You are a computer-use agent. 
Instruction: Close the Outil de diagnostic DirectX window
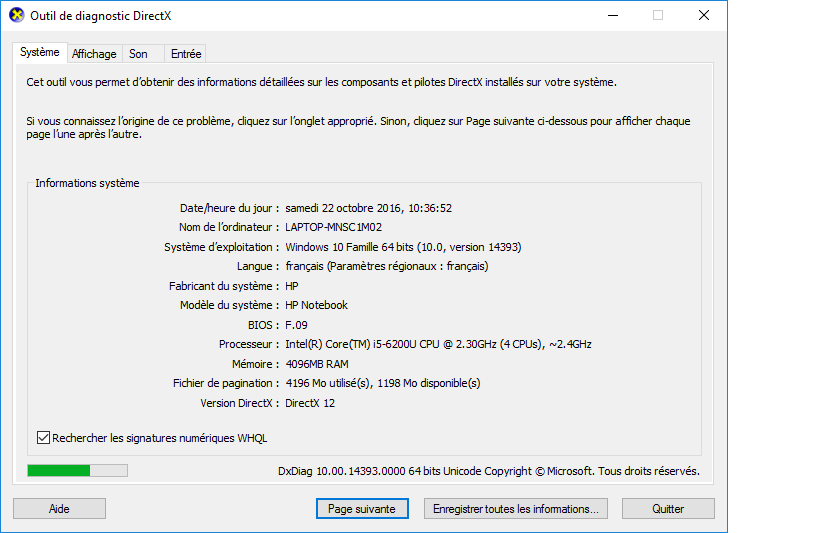click(704, 15)
